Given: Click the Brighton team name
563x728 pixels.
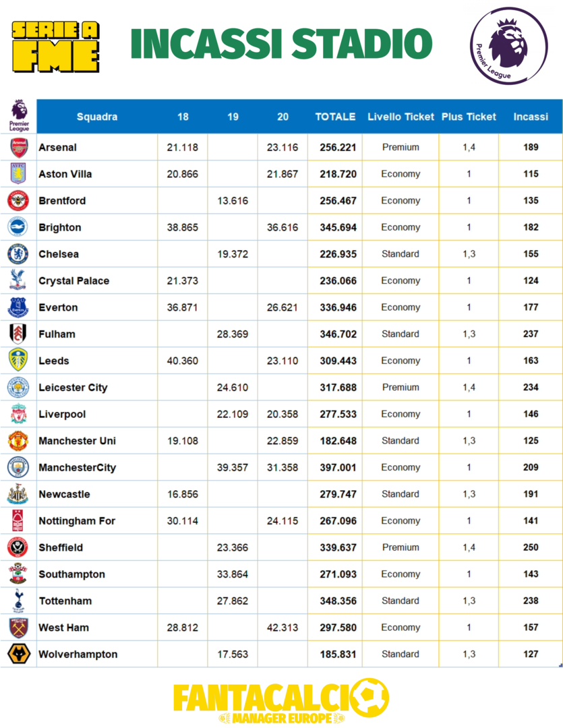Looking at the screenshot, I should [60, 227].
